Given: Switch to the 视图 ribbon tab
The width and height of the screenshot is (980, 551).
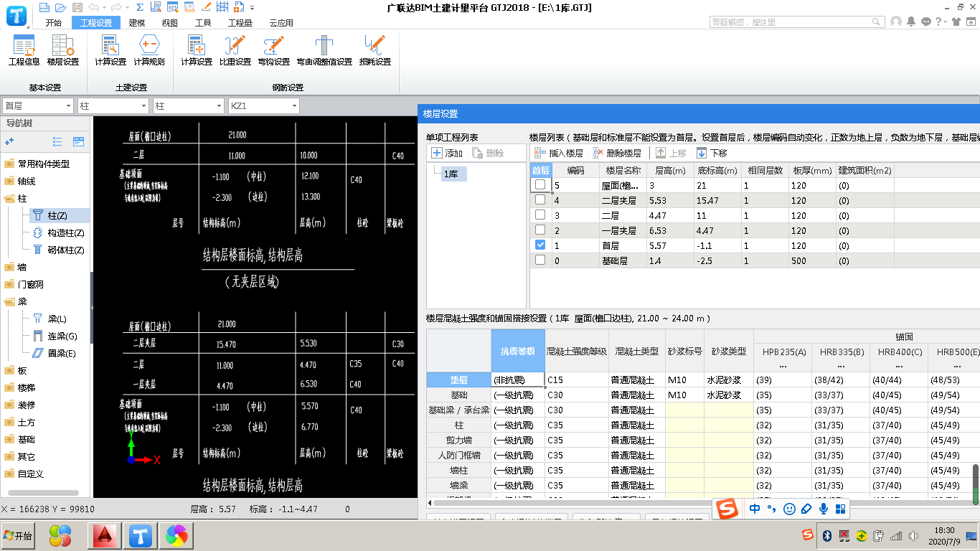Looking at the screenshot, I should pyautogui.click(x=169, y=22).
